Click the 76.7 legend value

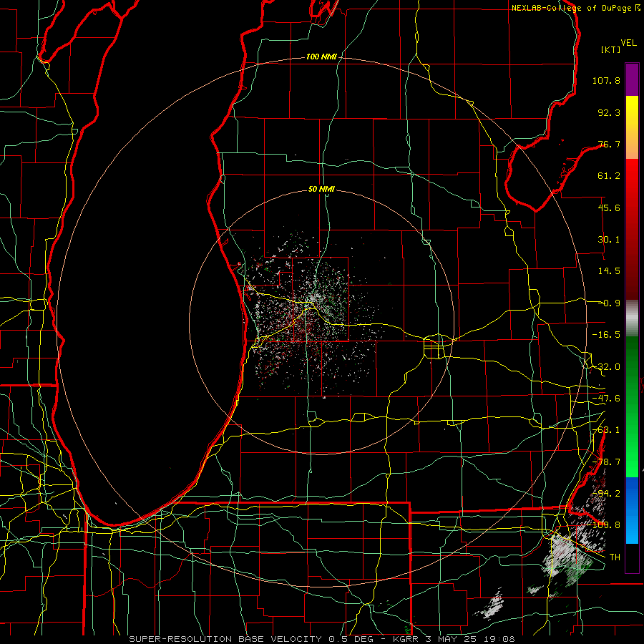tap(609, 144)
